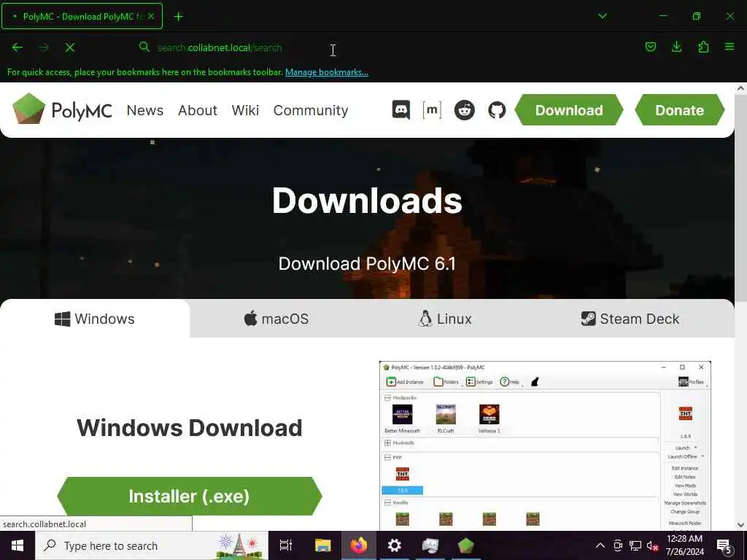Viewport: 747px width, 560px height.
Task: Open the Pocket save icon
Action: click(x=650, y=47)
